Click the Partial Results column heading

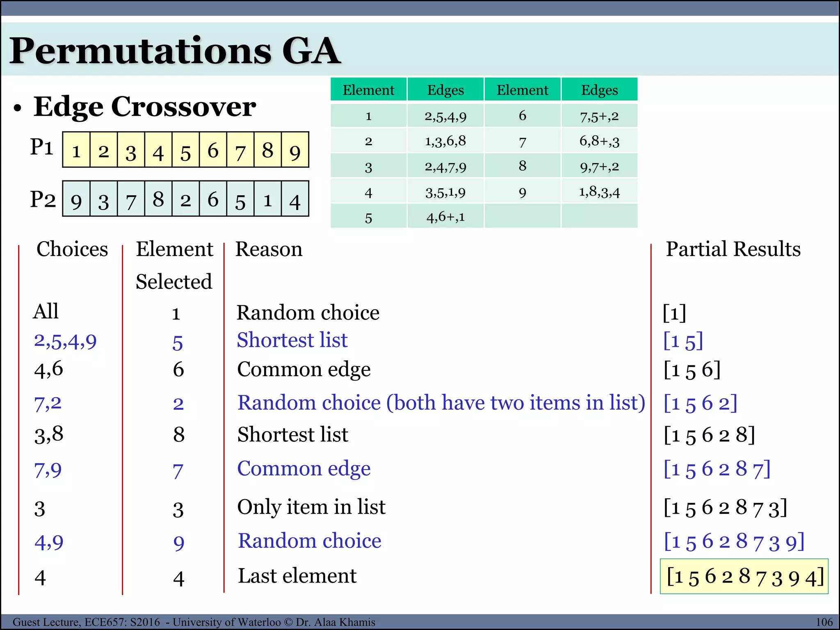tap(733, 249)
